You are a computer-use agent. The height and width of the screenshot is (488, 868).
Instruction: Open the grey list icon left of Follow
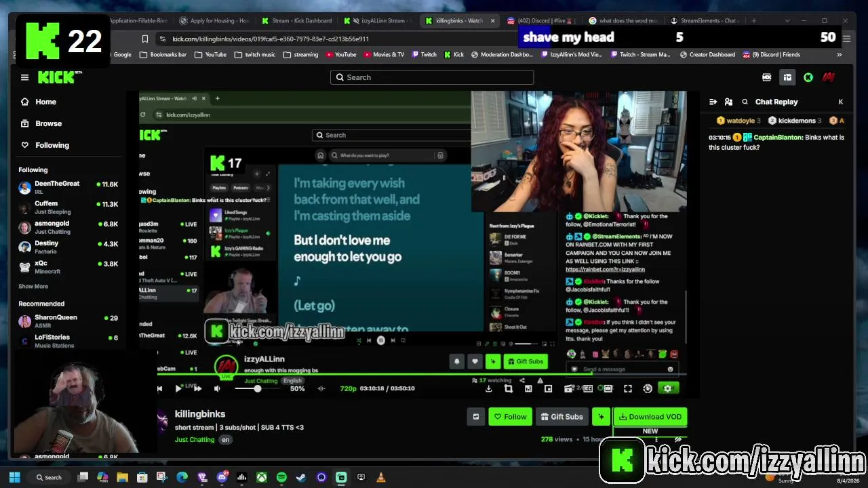pos(476,417)
